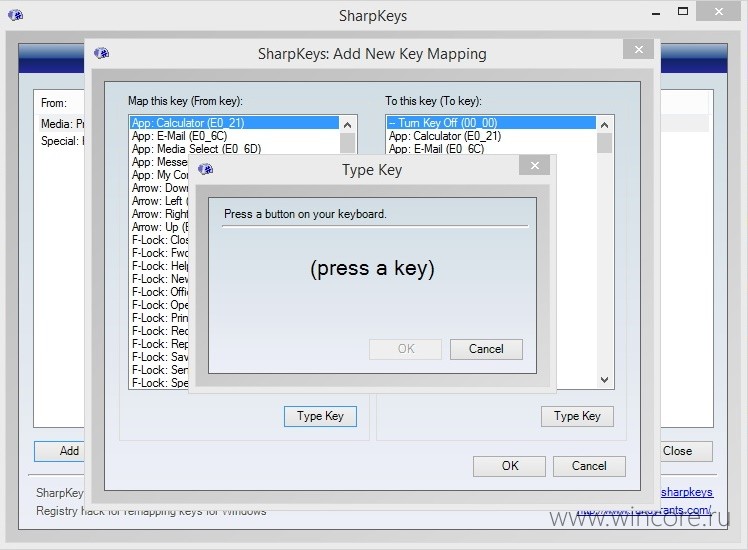Click the disabled OK button in the Type Key dialog

pyautogui.click(x=405, y=349)
